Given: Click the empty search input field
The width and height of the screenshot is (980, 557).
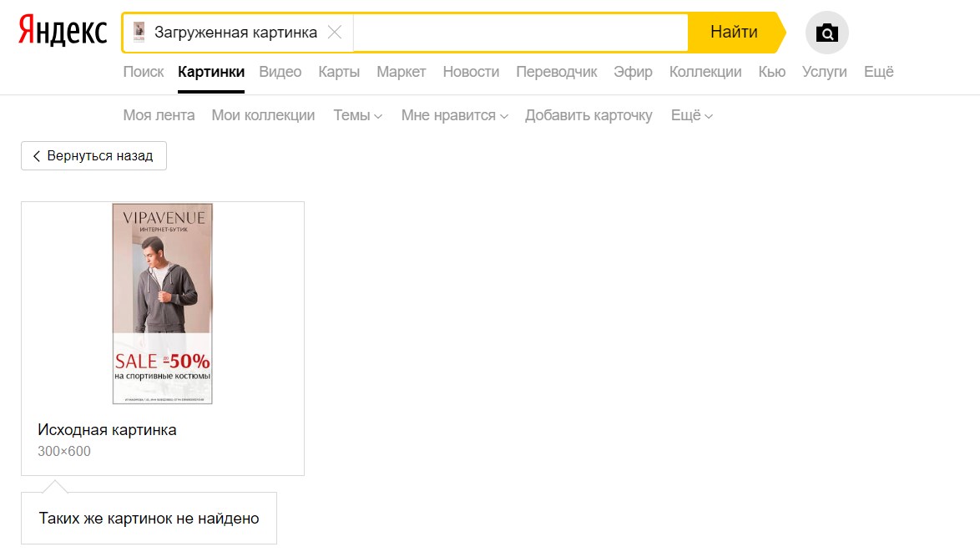Looking at the screenshot, I should [x=520, y=33].
